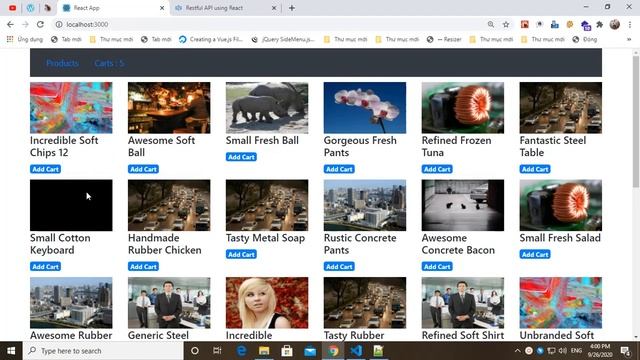Open the Carts : 5 nav link

click(x=109, y=63)
